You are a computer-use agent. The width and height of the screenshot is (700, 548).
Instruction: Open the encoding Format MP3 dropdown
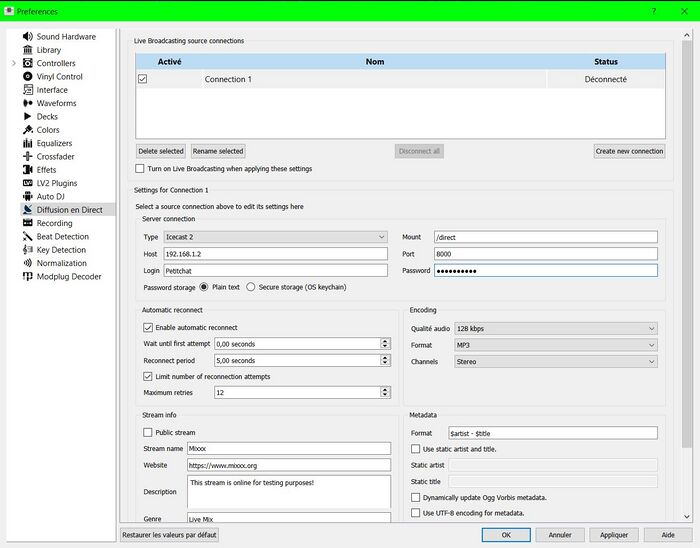pos(556,345)
